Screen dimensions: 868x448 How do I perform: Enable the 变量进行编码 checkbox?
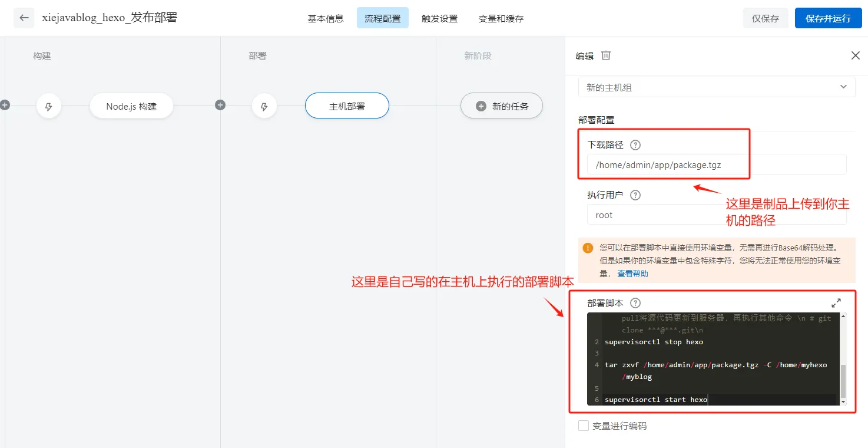point(584,425)
